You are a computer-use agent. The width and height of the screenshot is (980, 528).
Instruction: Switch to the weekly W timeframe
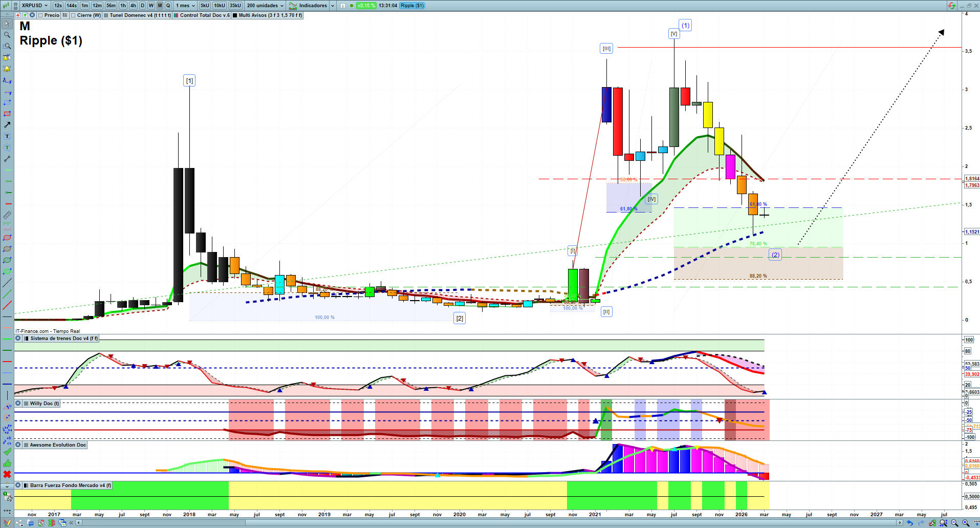pos(151,6)
